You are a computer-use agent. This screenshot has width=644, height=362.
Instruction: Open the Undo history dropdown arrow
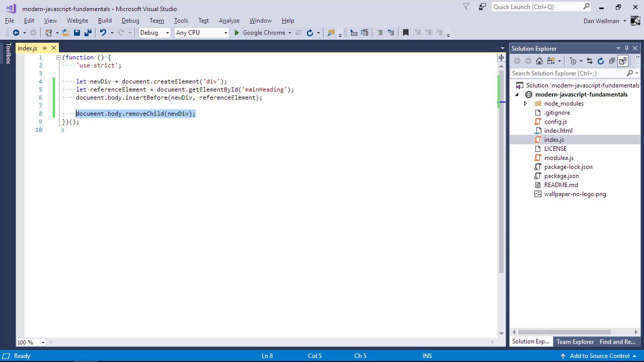click(111, 33)
